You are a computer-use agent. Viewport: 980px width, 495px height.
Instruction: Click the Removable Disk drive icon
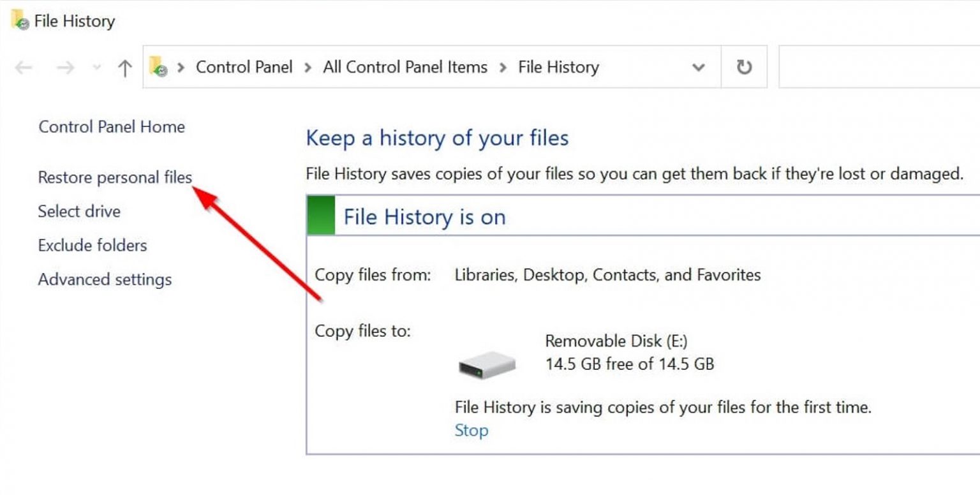tap(486, 364)
